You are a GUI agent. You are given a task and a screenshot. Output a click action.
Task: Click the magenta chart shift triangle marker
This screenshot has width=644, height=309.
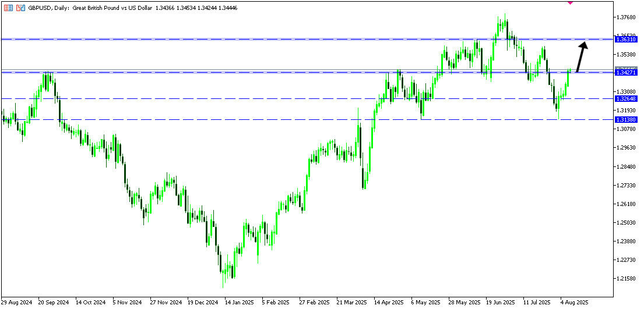coord(570,2)
